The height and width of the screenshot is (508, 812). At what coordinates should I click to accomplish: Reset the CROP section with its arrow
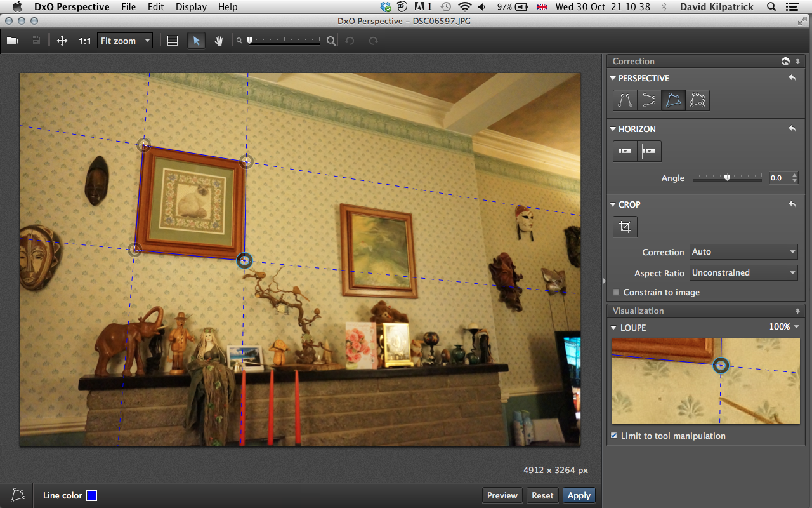[x=792, y=204]
